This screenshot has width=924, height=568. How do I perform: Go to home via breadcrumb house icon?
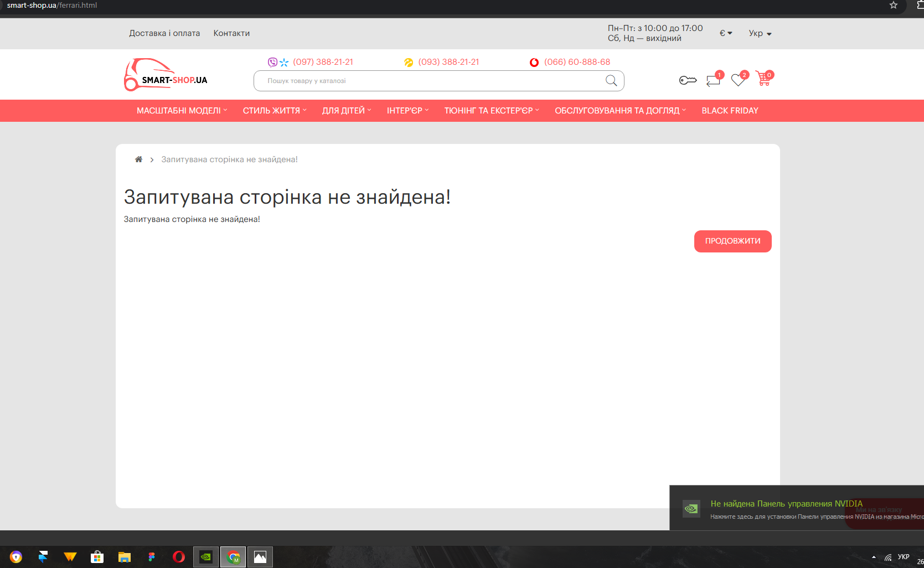[138, 159]
